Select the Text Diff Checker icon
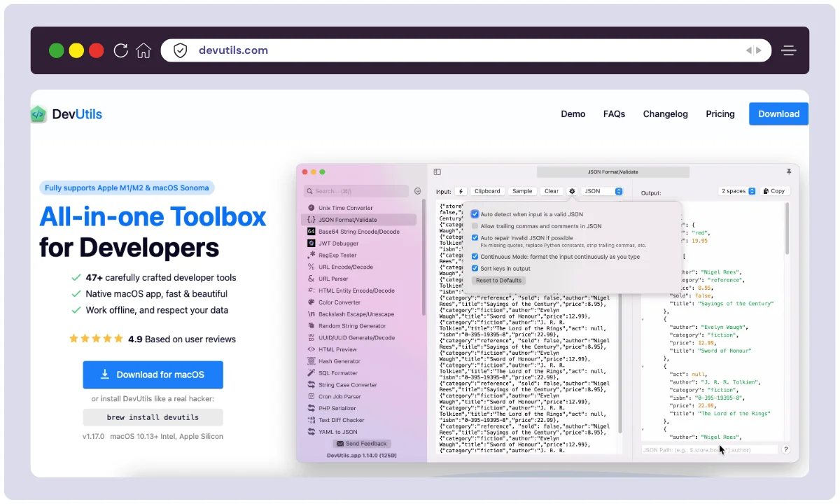The image size is (840, 504). pos(311,420)
